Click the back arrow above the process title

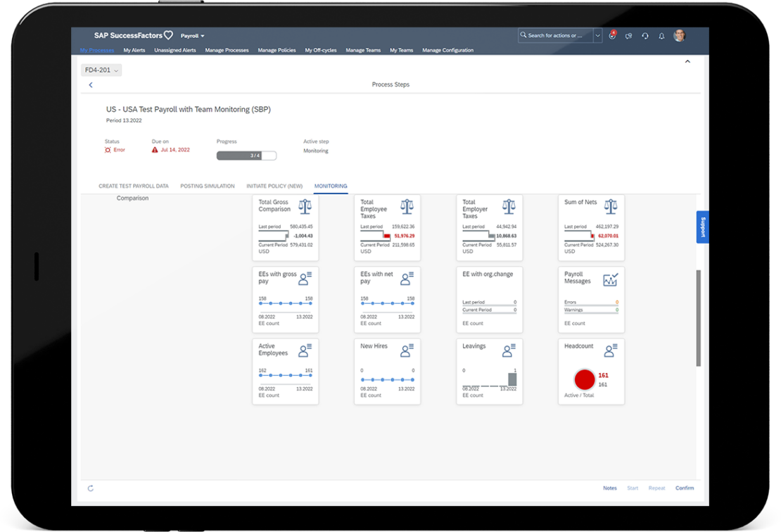point(90,84)
